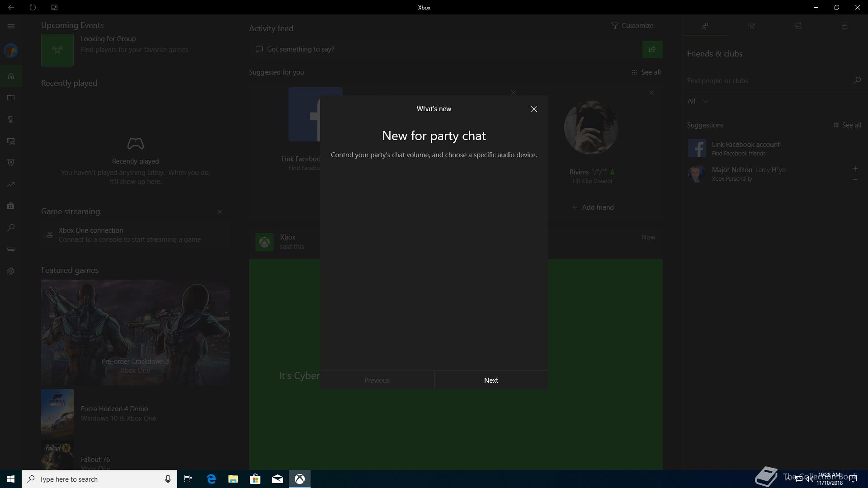Image resolution: width=868 pixels, height=488 pixels.
Task: Open Rivims profile picture
Action: [591, 127]
